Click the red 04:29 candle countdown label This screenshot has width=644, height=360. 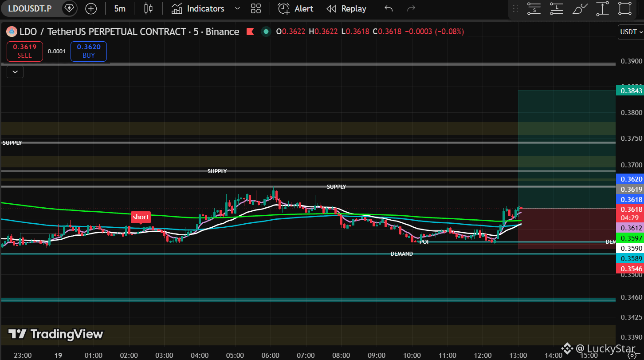click(x=630, y=218)
